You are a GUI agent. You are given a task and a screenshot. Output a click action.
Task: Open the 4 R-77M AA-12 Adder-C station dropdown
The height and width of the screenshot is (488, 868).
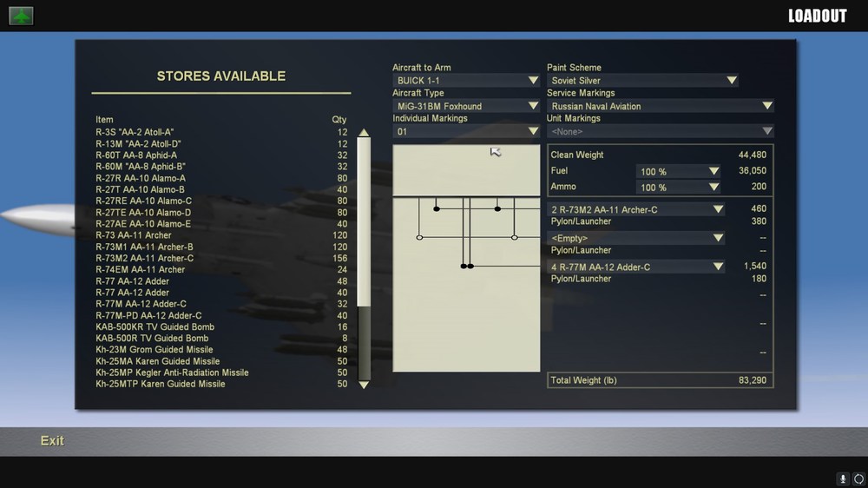(636, 267)
